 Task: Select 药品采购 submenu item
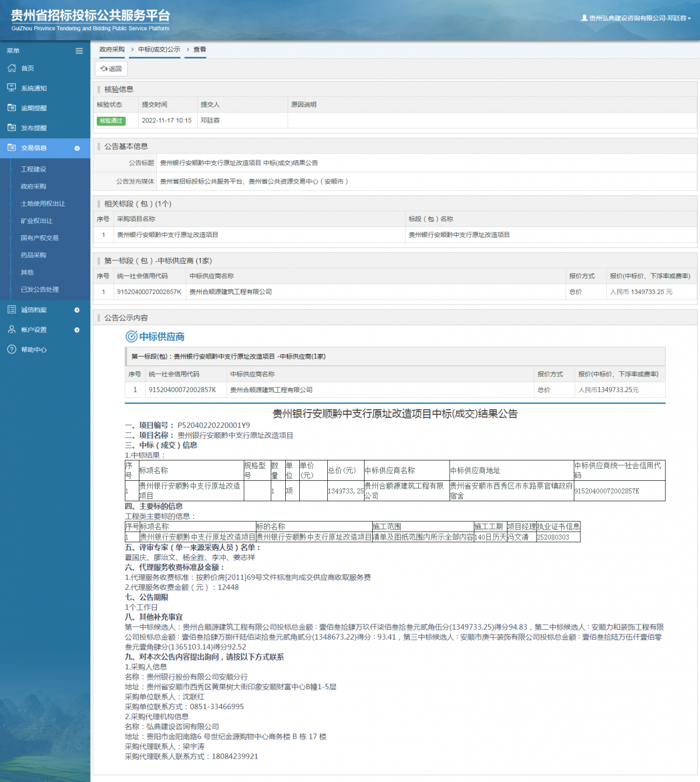tap(33, 255)
